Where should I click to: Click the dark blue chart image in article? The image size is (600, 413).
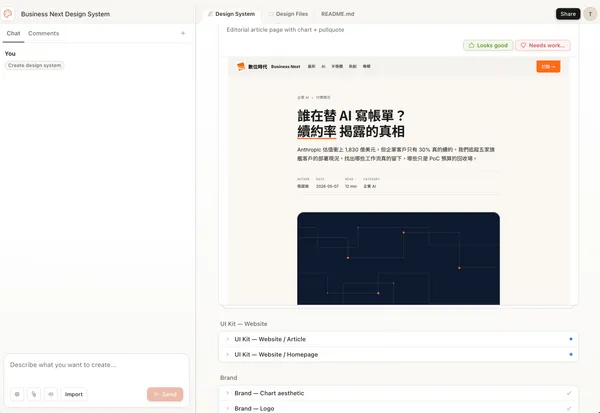click(398, 258)
